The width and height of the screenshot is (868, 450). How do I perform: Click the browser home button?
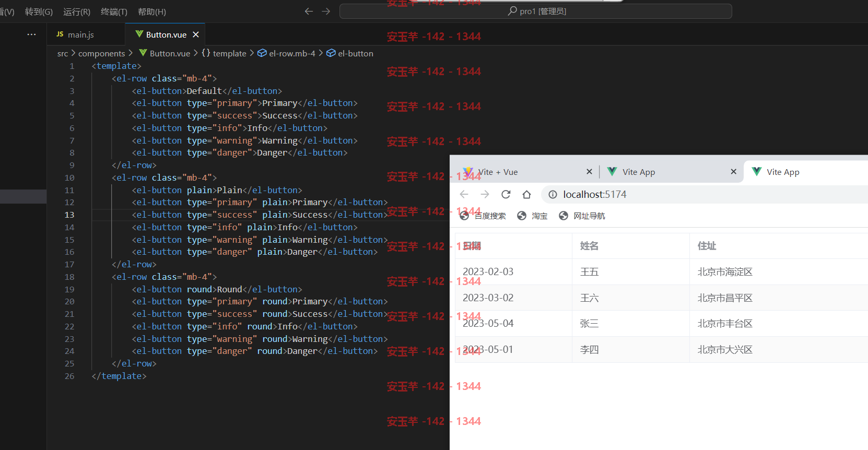click(526, 194)
